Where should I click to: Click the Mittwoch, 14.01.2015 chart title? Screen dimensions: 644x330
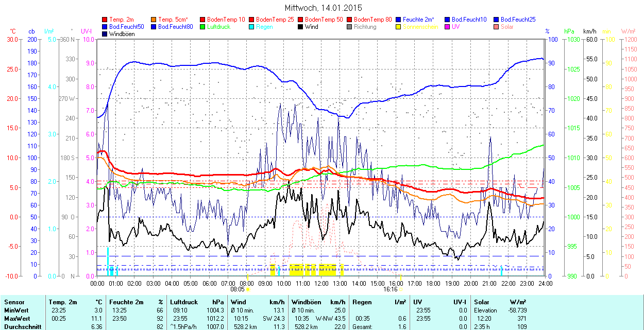pos(323,8)
